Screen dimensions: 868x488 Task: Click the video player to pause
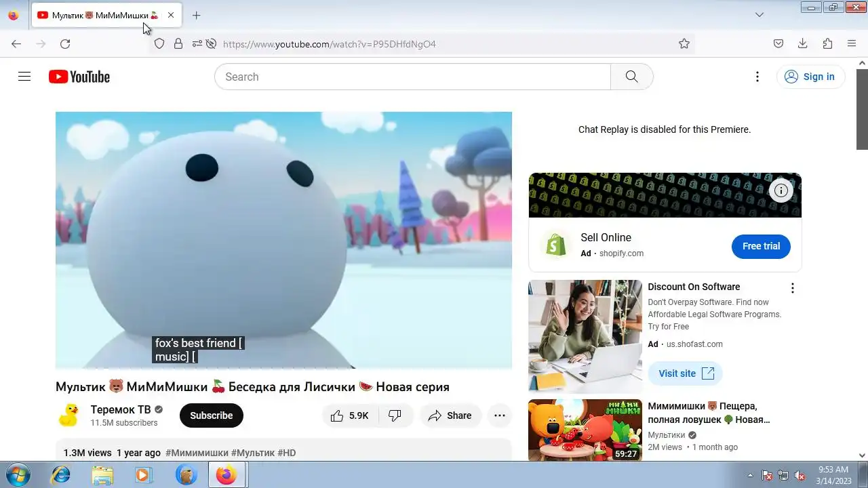pos(283,240)
